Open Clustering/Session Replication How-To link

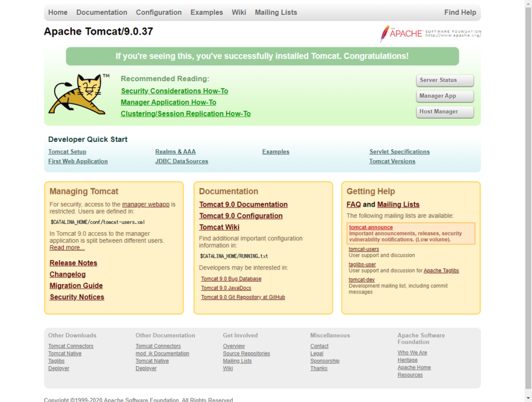point(185,114)
